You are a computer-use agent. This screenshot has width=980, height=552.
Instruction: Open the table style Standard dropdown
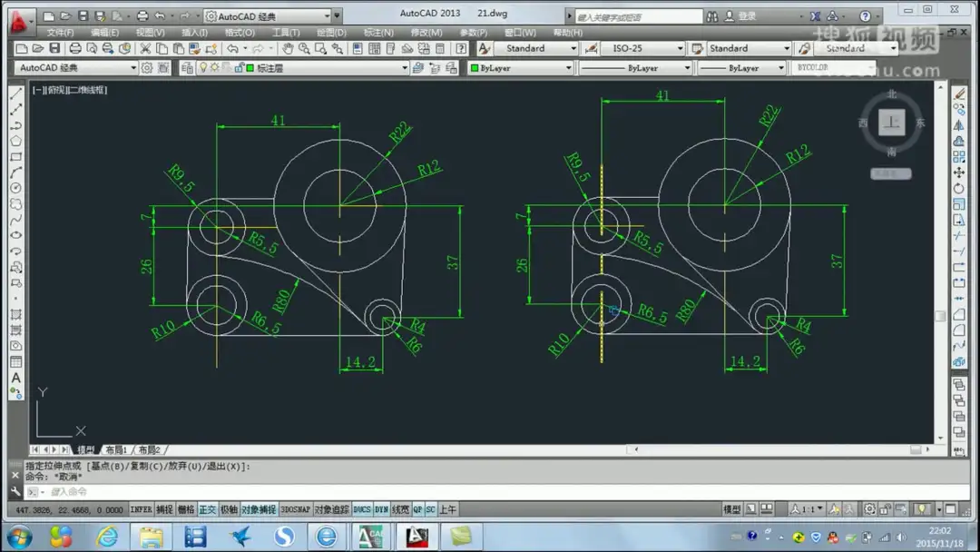(x=786, y=48)
